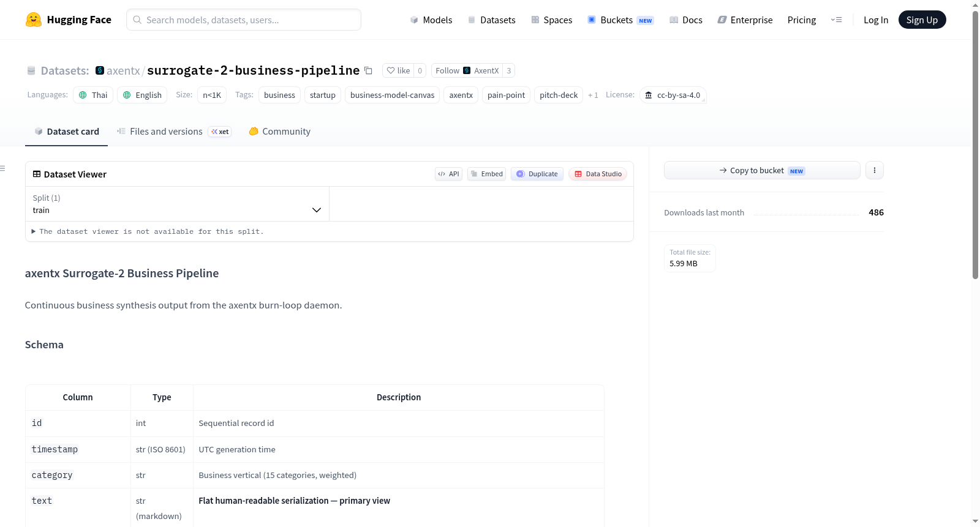Click the axentx tag
The image size is (980, 527).
click(461, 95)
